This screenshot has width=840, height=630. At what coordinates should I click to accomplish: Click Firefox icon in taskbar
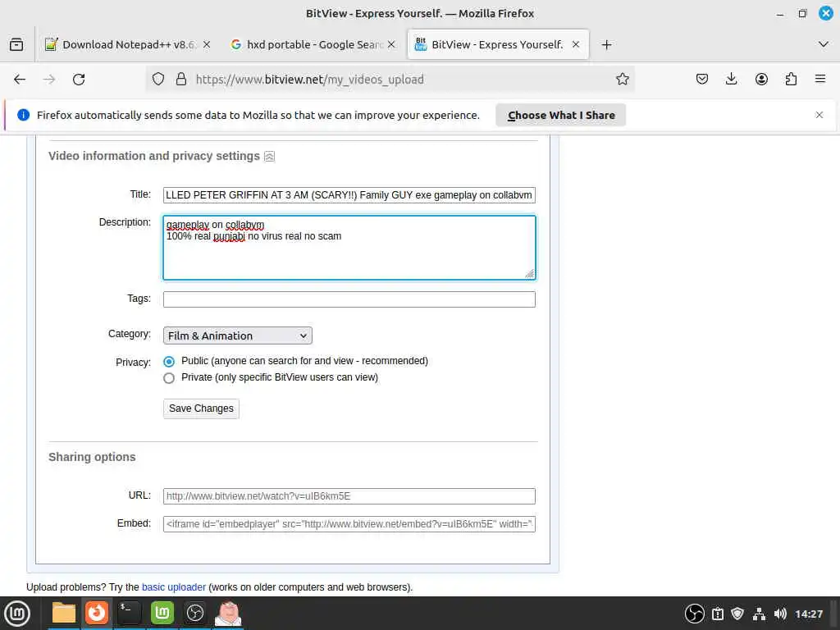pyautogui.click(x=97, y=614)
